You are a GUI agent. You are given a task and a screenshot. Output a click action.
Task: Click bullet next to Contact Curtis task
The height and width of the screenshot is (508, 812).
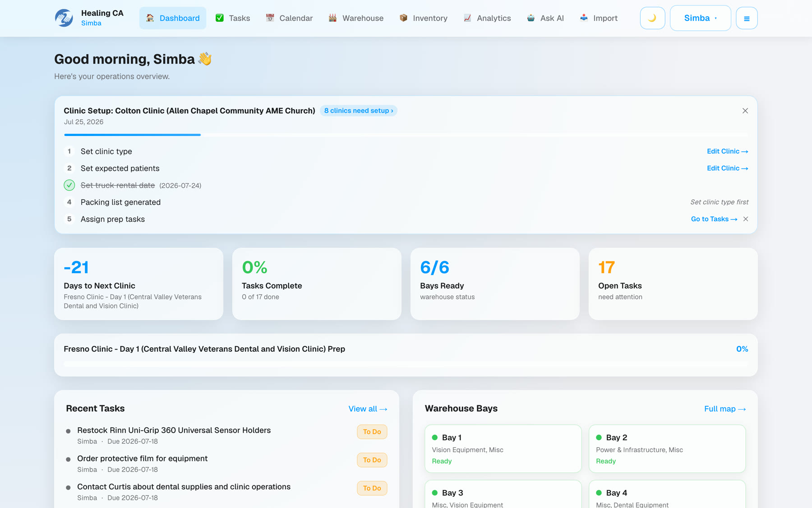point(68,488)
